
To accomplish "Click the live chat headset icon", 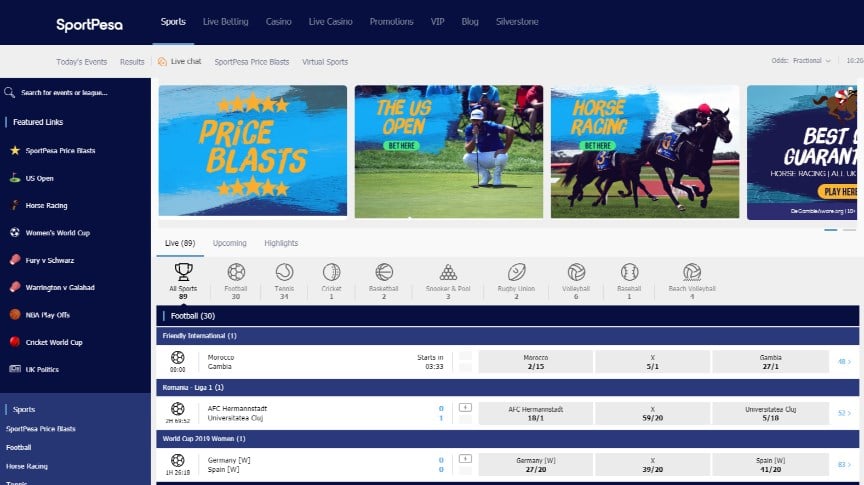I will coord(162,62).
